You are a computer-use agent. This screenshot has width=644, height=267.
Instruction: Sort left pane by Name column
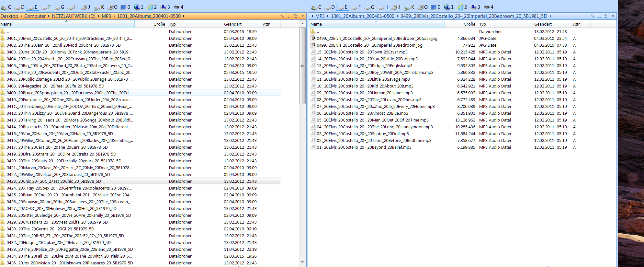coord(67,24)
